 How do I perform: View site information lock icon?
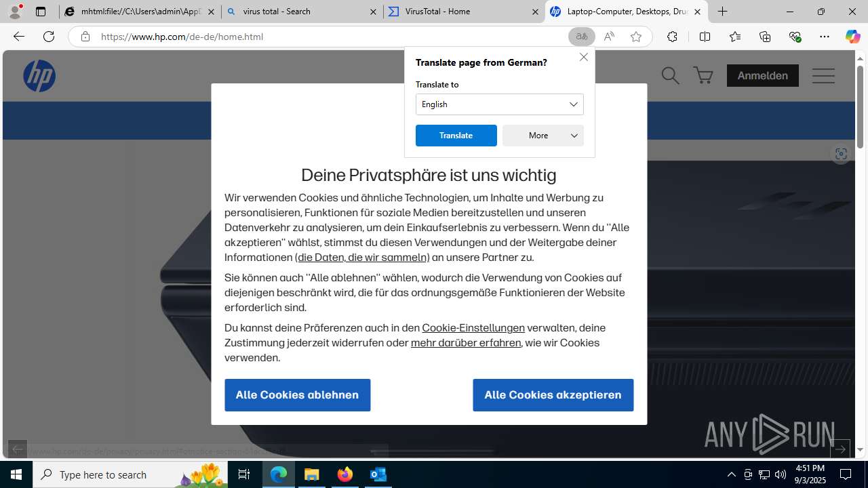85,37
